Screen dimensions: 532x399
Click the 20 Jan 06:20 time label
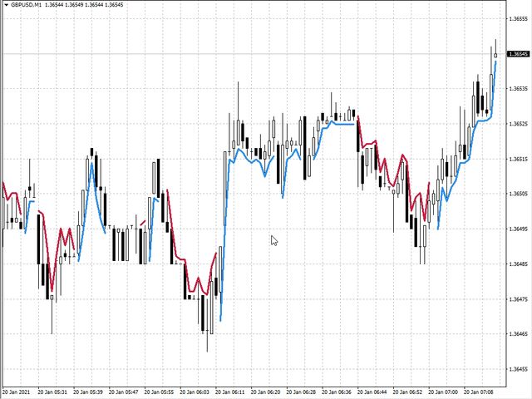click(265, 392)
